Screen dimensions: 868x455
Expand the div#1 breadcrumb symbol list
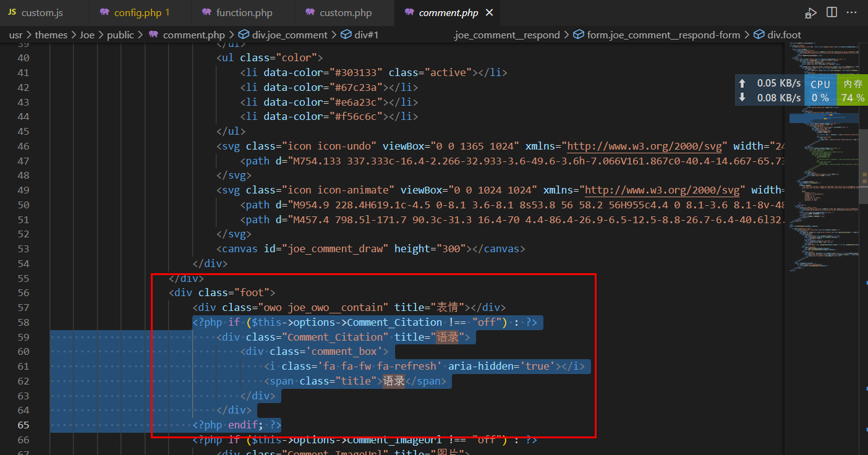366,35
